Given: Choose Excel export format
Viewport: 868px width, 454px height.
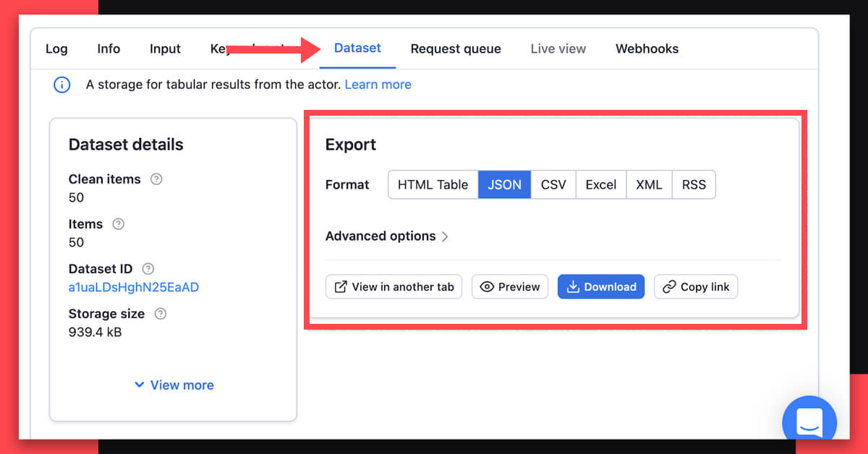Looking at the screenshot, I should 600,184.
